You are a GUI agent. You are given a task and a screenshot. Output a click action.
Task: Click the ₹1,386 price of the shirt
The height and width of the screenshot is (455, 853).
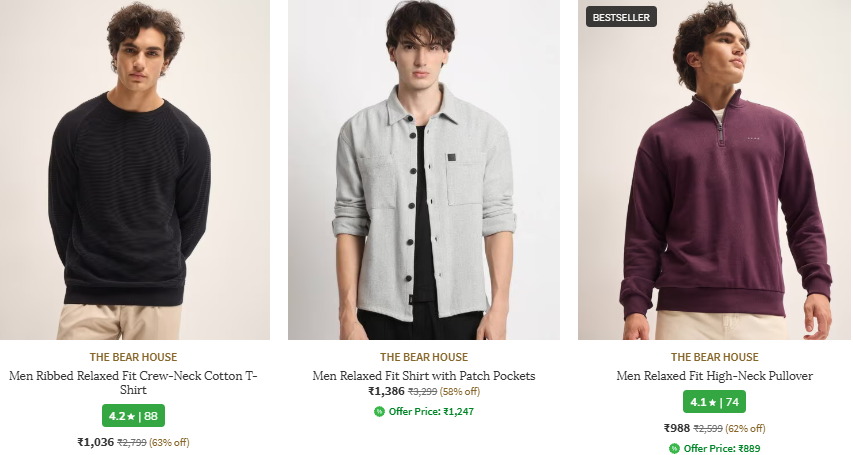pos(386,392)
